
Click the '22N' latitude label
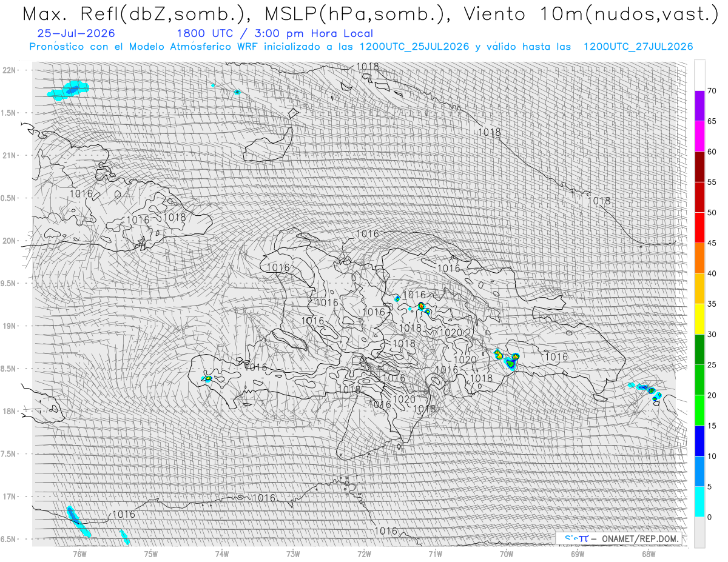point(8,70)
